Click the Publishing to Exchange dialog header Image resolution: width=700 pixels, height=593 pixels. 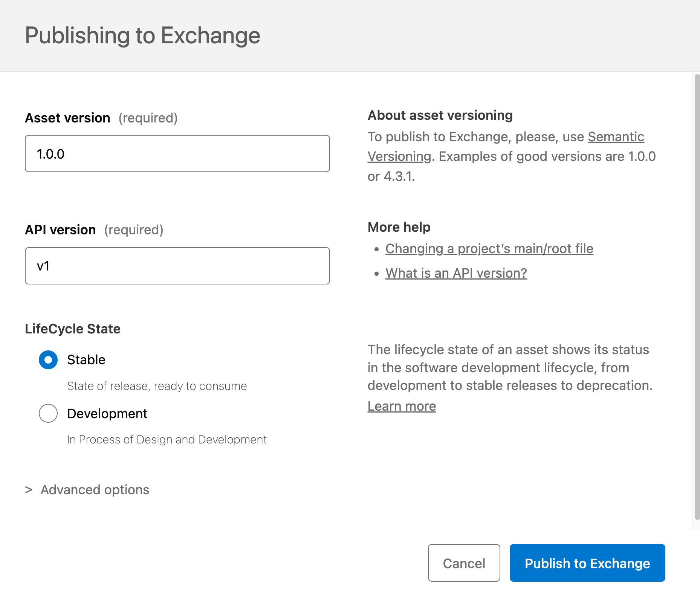tap(142, 35)
